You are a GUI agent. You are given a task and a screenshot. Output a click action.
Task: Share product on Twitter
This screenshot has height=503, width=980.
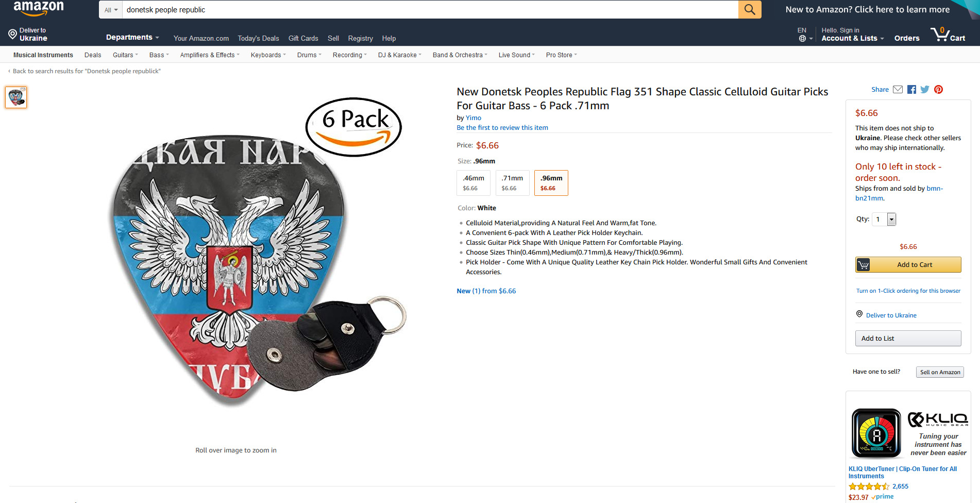(925, 90)
